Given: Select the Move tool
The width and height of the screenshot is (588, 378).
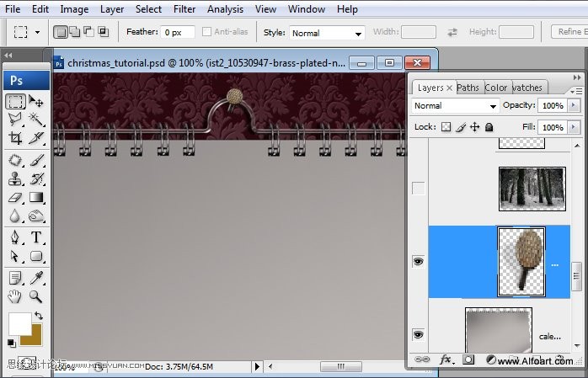Looking at the screenshot, I should coord(36,101).
